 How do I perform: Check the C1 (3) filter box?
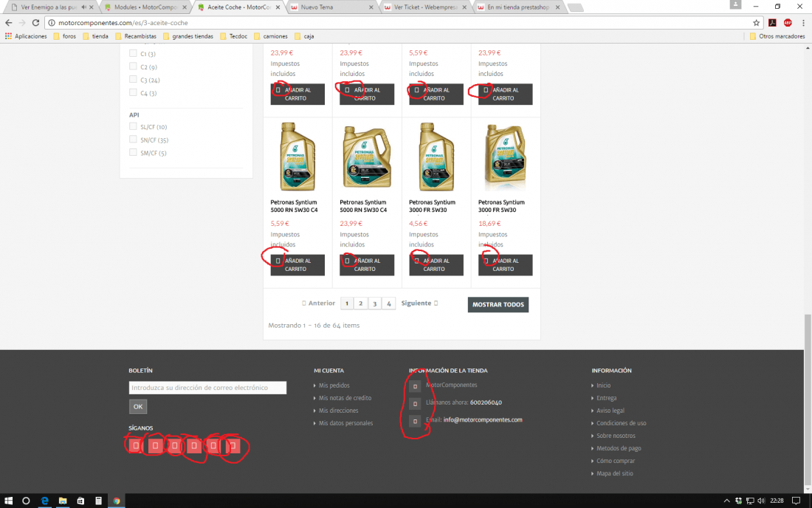click(133, 53)
